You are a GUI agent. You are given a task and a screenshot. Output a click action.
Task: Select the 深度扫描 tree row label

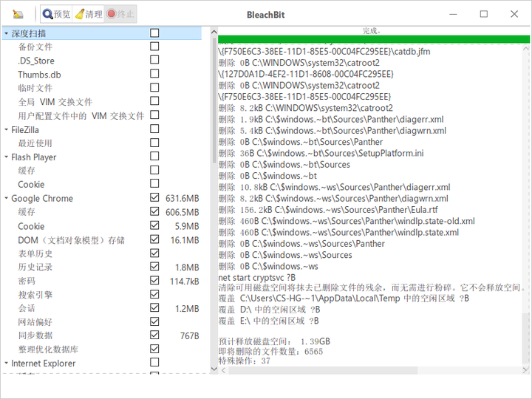pyautogui.click(x=29, y=33)
